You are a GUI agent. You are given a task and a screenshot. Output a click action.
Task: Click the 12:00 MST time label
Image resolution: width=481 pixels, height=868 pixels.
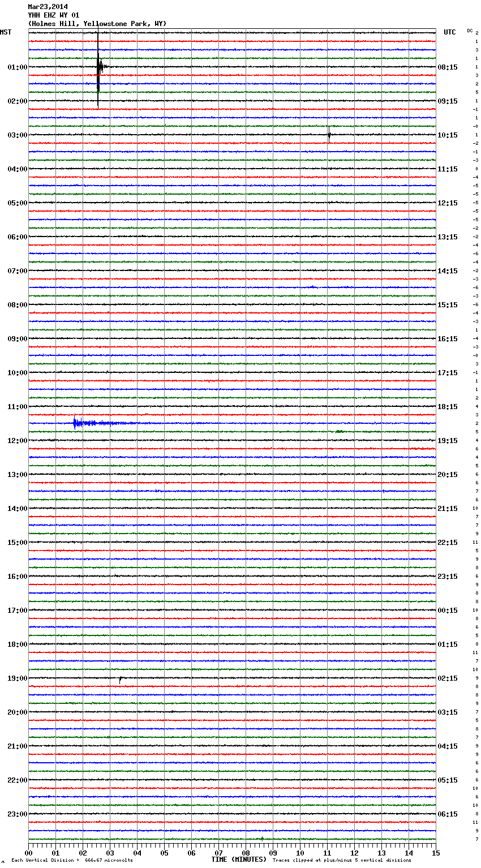(x=18, y=441)
